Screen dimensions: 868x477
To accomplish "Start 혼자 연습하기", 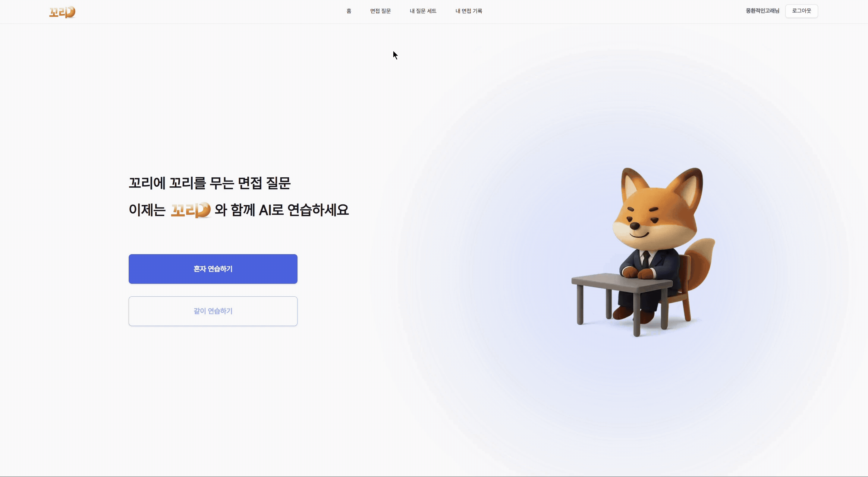I will click(213, 269).
